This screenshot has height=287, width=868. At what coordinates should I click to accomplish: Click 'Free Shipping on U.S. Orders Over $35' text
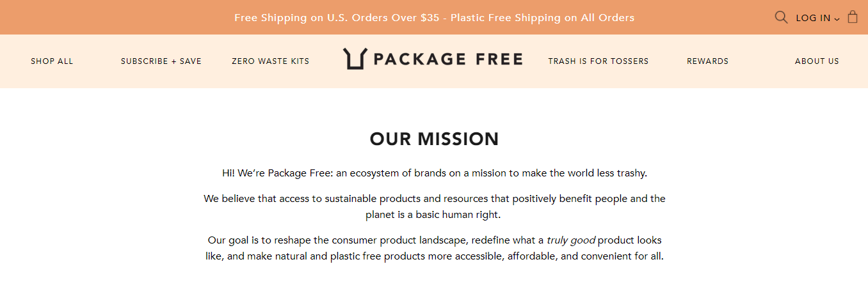[337, 18]
